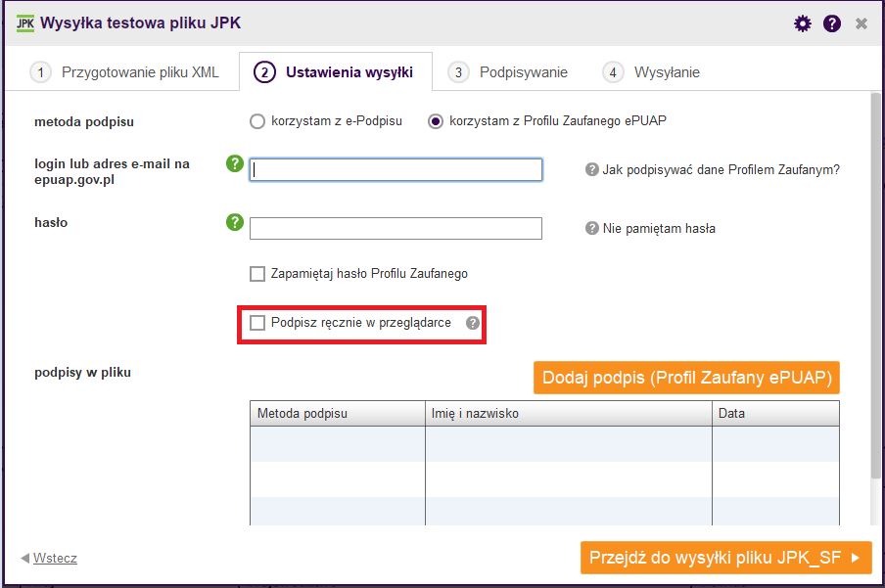
Task: Click Dodaj podpis (Profil Zaufany ePUAP) button
Action: (x=686, y=378)
